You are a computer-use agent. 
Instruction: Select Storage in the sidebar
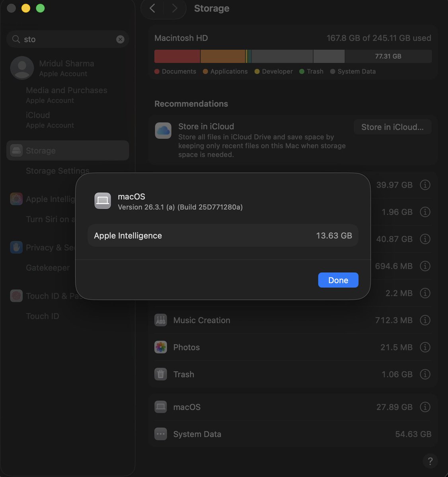pos(68,151)
